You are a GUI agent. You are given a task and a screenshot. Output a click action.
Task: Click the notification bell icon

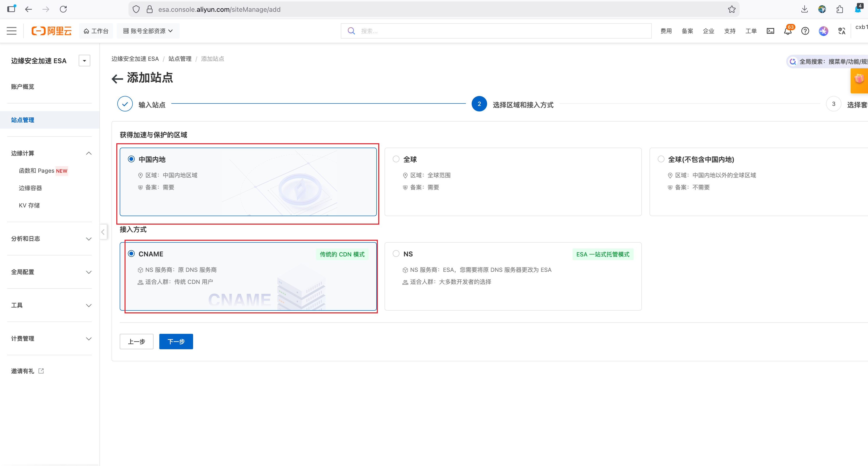787,31
